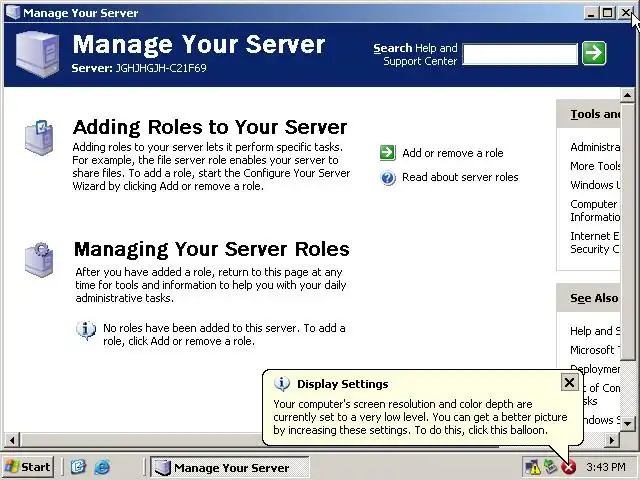
Task: Maximize the Manage Your Server window
Action: click(x=607, y=13)
